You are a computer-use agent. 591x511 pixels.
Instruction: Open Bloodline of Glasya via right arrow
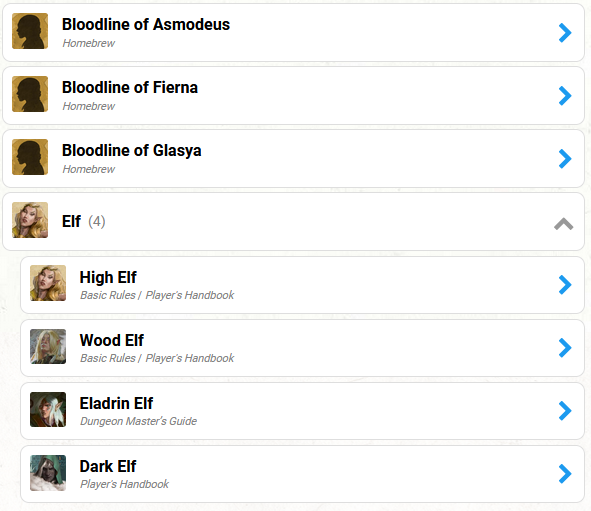coord(565,159)
